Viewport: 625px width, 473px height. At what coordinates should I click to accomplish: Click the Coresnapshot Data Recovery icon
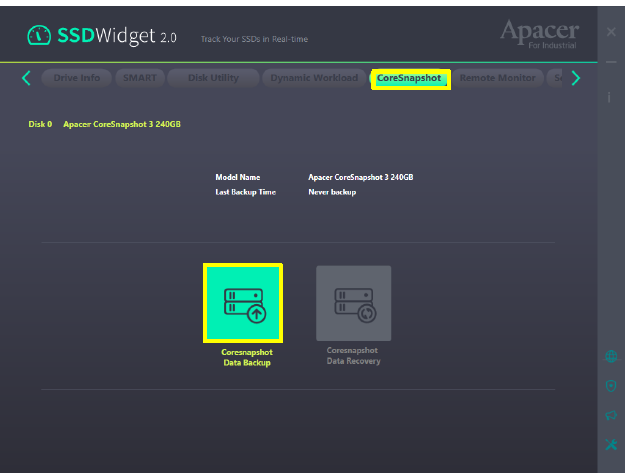pyautogui.click(x=354, y=304)
